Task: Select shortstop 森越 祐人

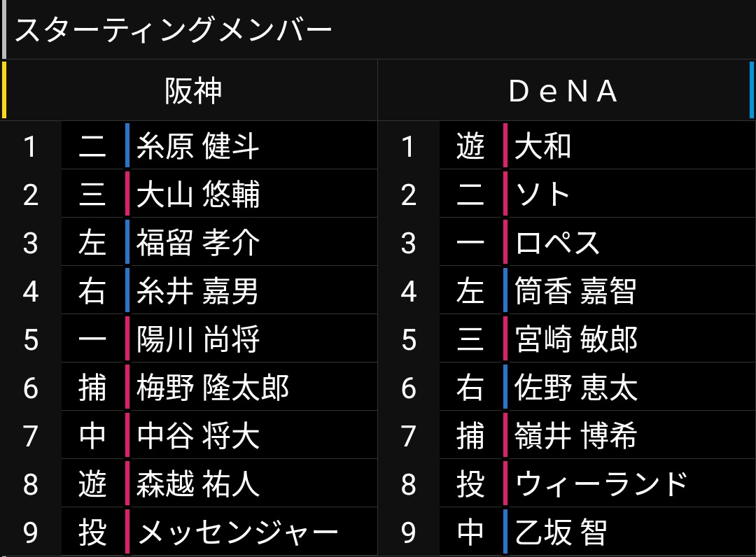Action: [x=198, y=484]
